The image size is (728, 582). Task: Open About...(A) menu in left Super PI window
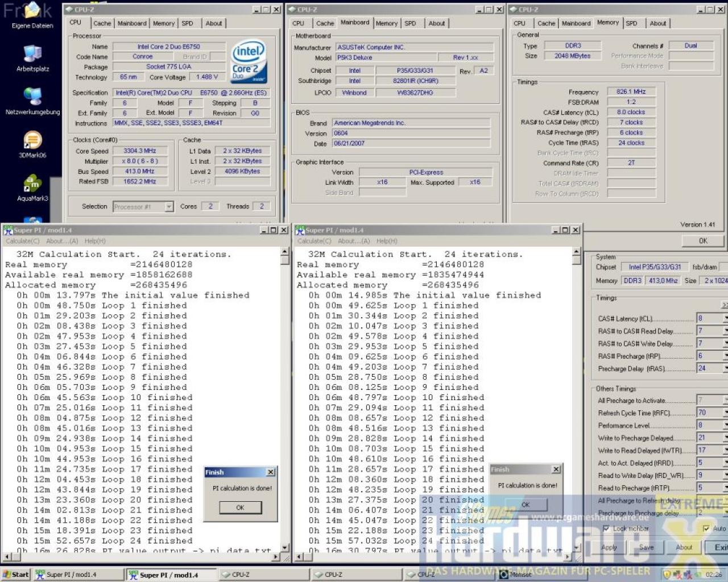[x=63, y=241]
